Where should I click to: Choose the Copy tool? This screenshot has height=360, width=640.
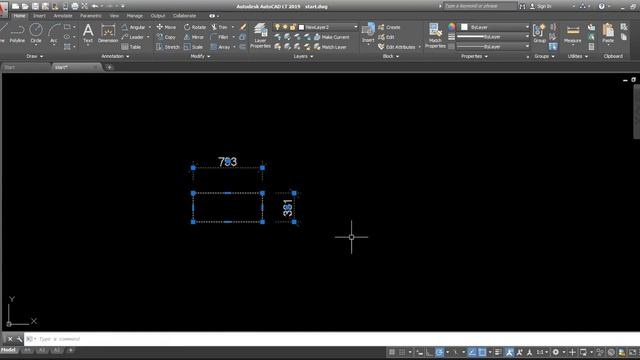click(166, 37)
